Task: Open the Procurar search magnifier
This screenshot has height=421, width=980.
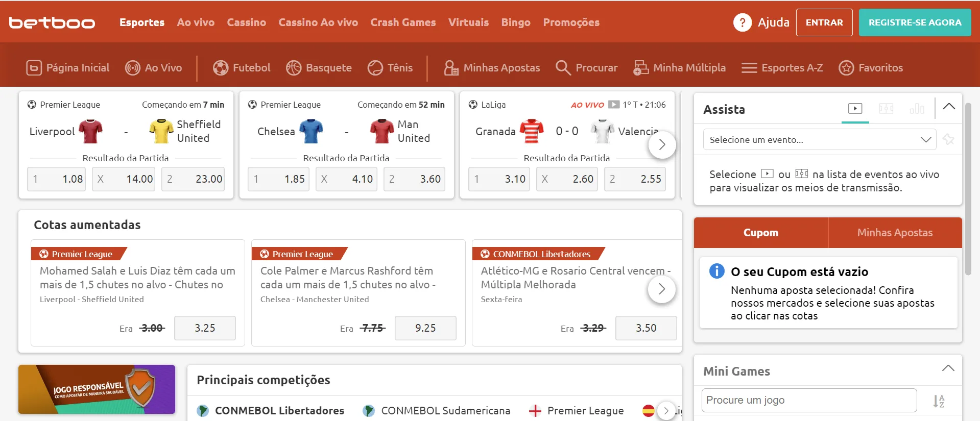Action: point(563,68)
